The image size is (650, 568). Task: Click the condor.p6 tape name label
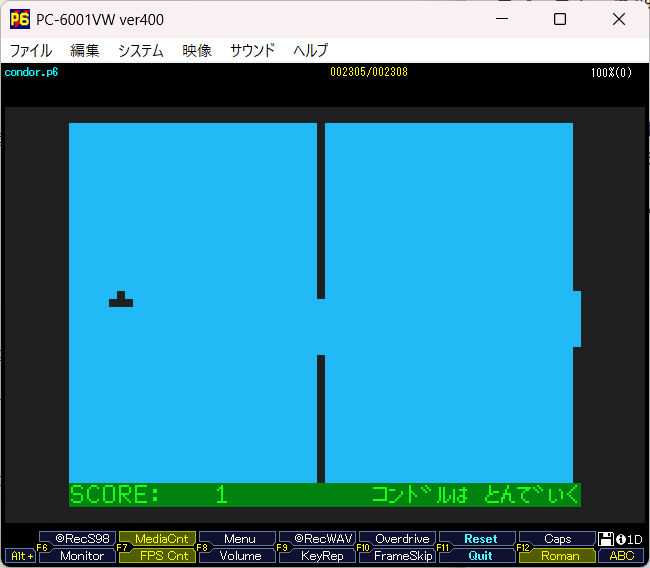coord(31,72)
